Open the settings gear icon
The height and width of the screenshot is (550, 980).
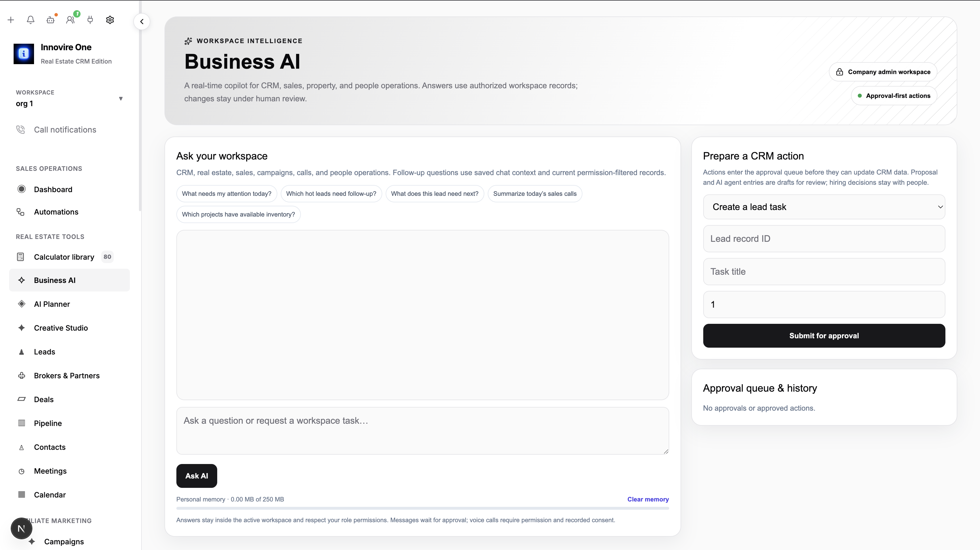click(x=110, y=20)
